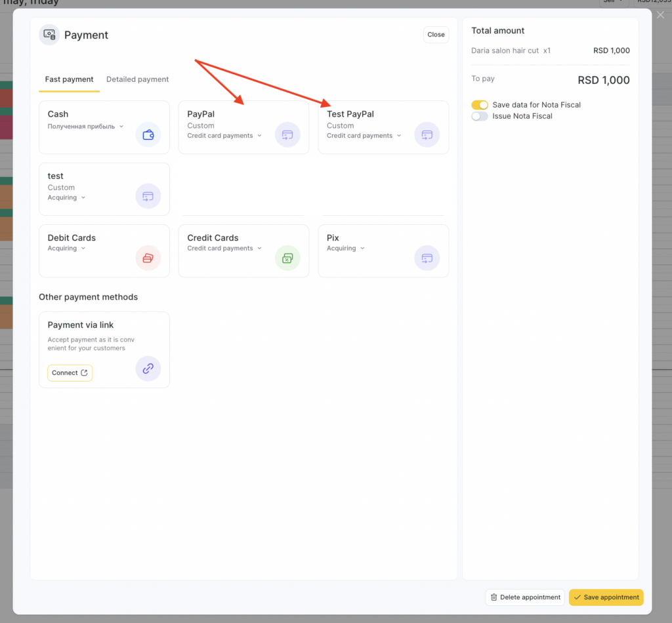Click the Close button
Viewport: 672px width, 623px height.
[436, 35]
